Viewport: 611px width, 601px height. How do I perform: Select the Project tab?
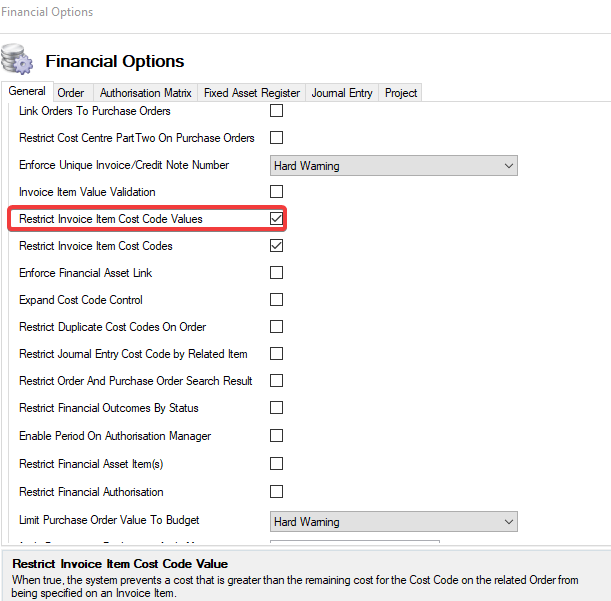401,93
